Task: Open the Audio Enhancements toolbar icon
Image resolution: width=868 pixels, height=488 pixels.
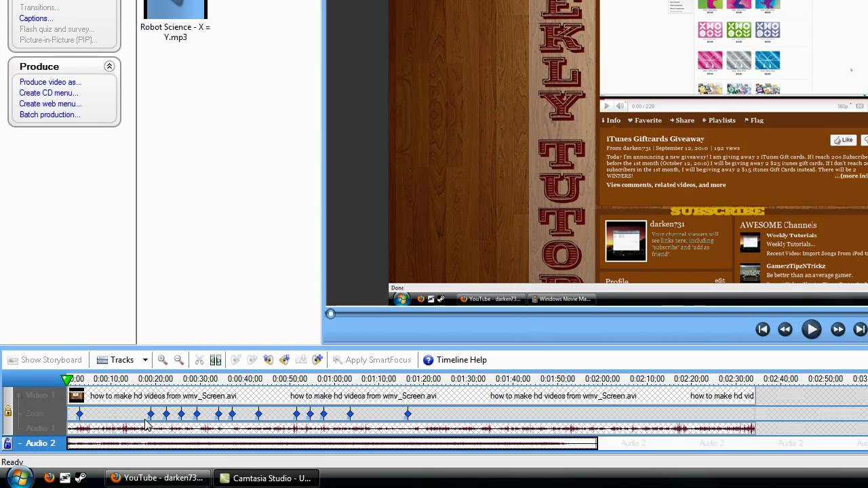Action: click(x=317, y=360)
